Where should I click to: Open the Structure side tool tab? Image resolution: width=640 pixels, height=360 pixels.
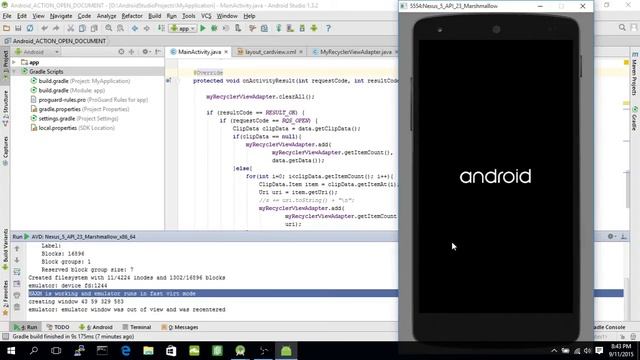(x=5, y=107)
